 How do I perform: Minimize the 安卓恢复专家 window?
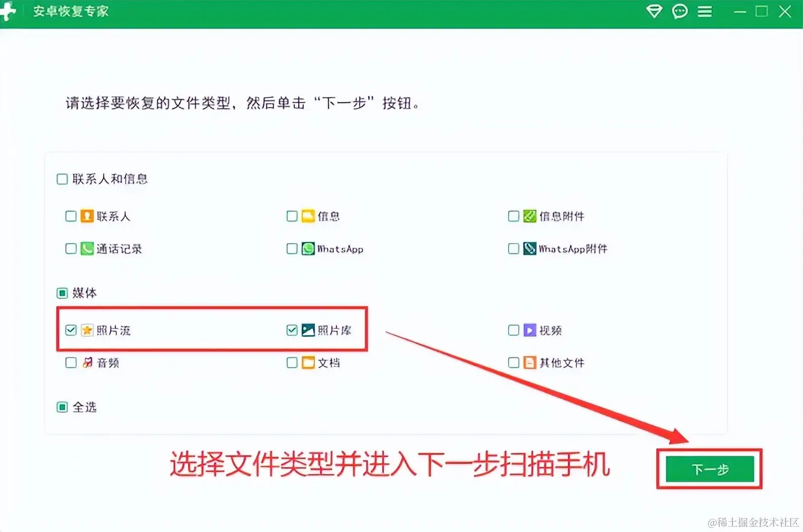[740, 11]
